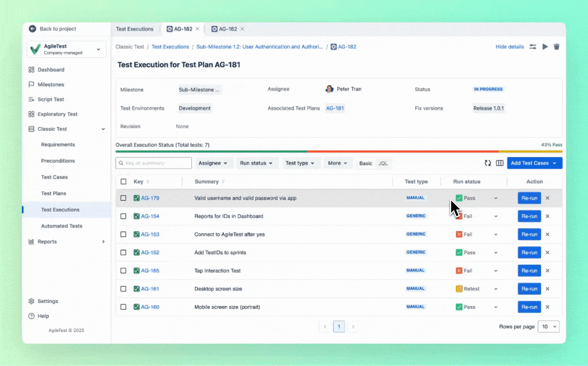
Task: Click the trash delete icon in header
Action: [556, 47]
